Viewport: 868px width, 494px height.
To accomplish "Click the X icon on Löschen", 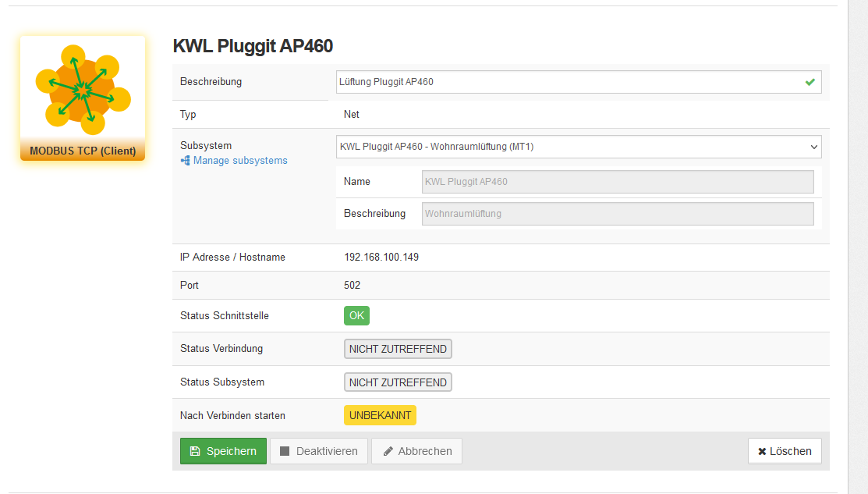I will pos(762,451).
